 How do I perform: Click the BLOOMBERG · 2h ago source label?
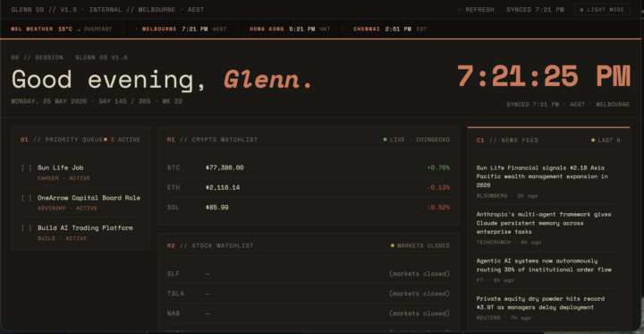507,196
